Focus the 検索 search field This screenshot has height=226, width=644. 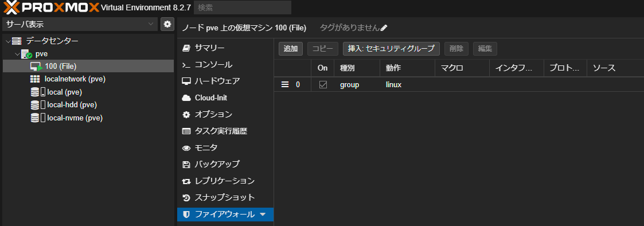tap(243, 7)
